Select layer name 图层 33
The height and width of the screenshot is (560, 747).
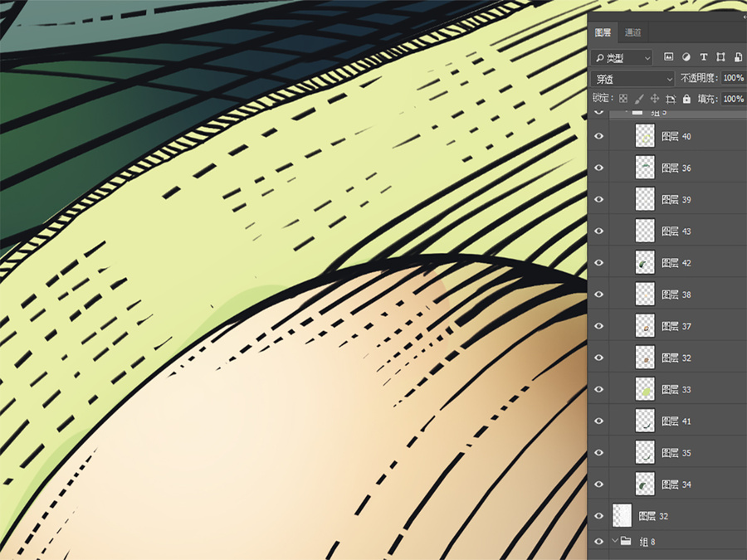click(x=676, y=390)
